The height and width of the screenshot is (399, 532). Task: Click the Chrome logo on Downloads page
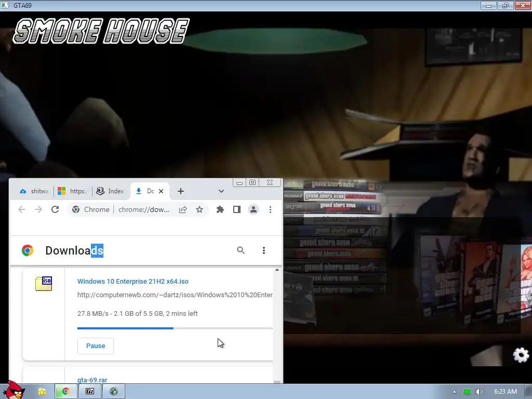[28, 250]
